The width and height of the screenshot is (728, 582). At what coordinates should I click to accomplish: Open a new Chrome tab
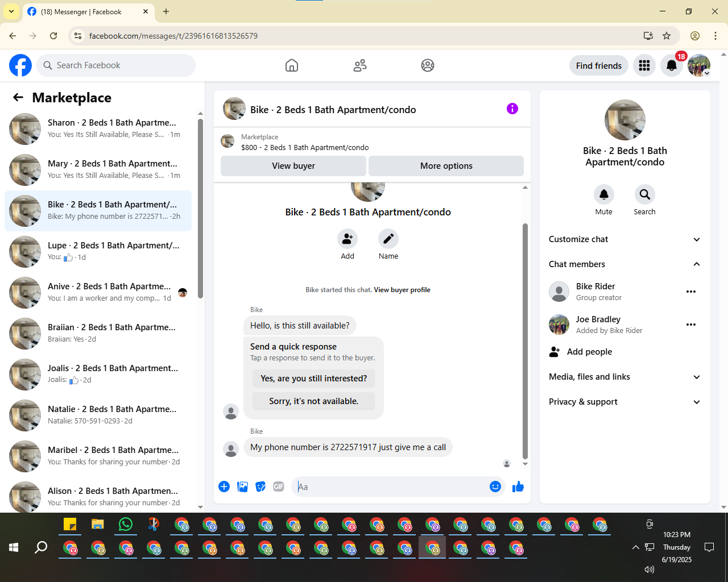point(166,11)
